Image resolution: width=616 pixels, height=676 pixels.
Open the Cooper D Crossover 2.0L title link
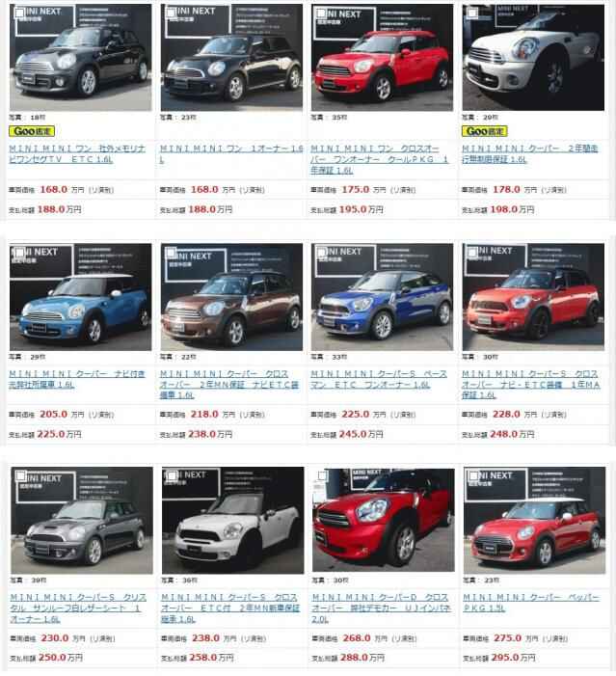(382, 608)
